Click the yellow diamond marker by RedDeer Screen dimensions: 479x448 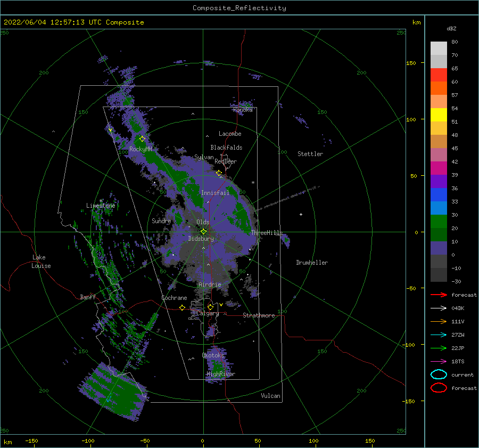click(219, 173)
